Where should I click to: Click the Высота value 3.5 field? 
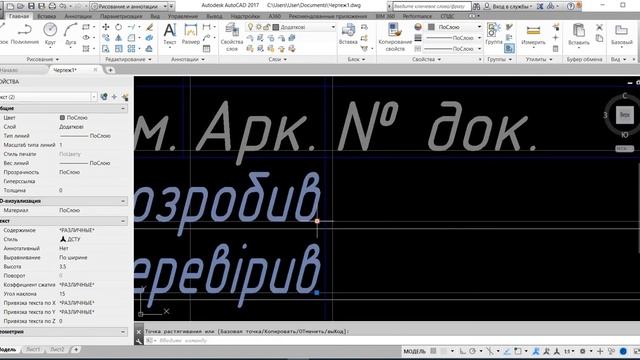93,267
